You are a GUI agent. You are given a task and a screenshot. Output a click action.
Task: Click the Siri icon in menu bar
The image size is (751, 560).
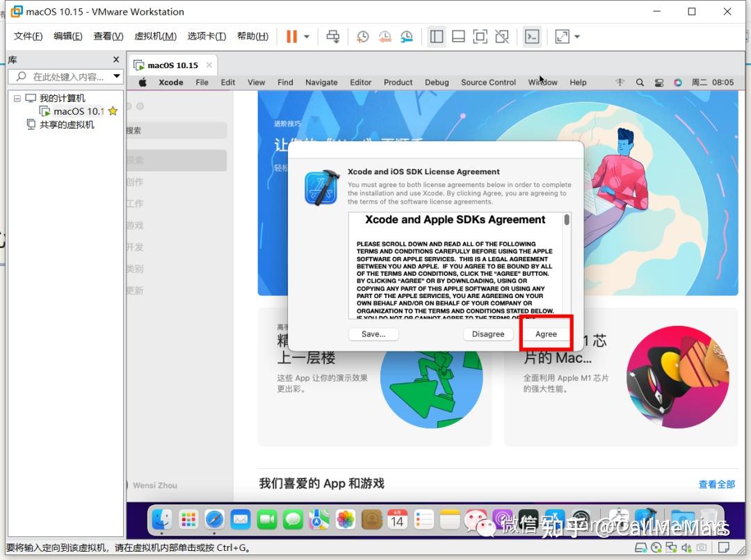click(677, 82)
